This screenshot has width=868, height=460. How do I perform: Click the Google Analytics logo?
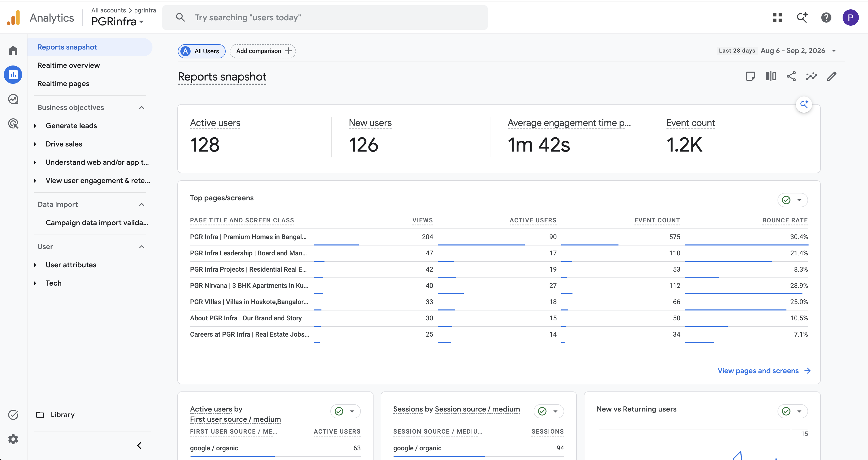coord(13,18)
